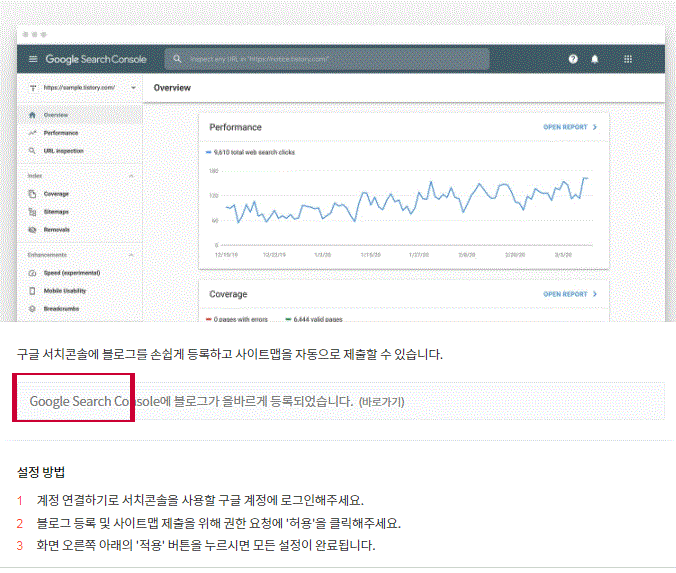The width and height of the screenshot is (676, 573).
Task: Click the blog registered status message
Action: [191, 401]
